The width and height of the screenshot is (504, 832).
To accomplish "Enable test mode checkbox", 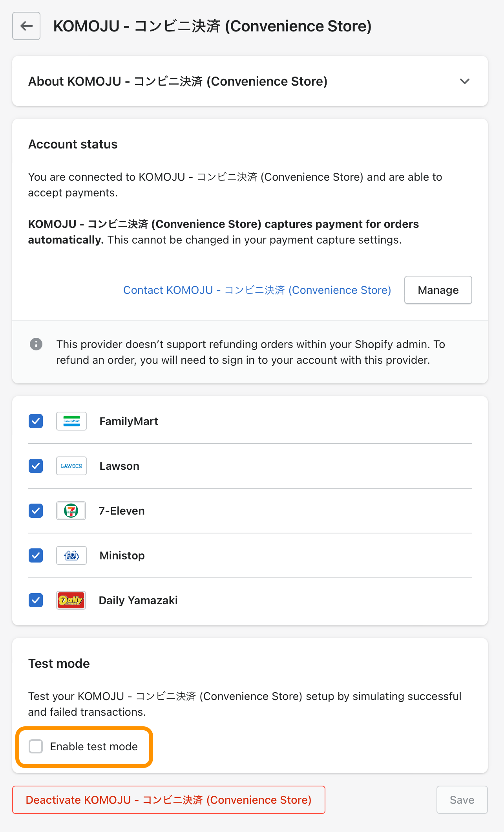I will (36, 746).
